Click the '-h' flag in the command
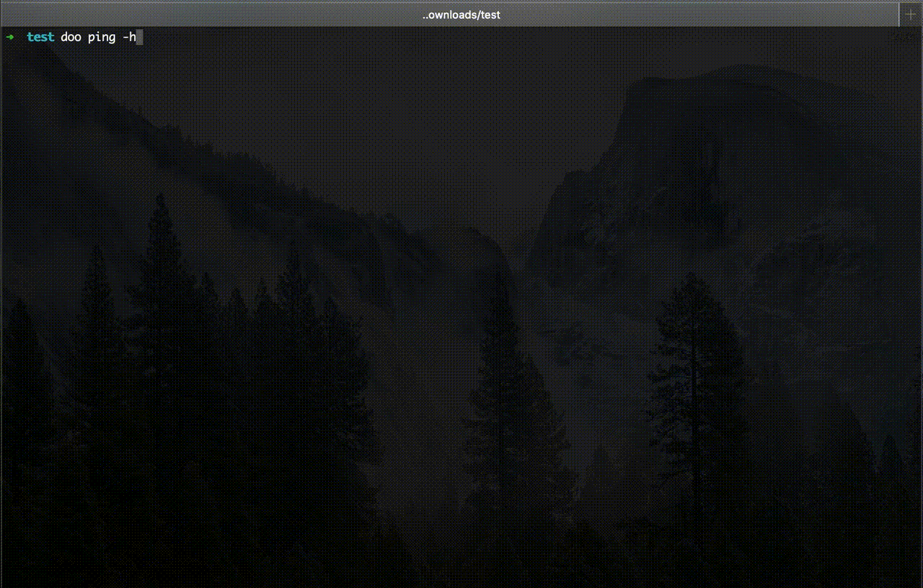This screenshot has width=923, height=588. click(129, 37)
